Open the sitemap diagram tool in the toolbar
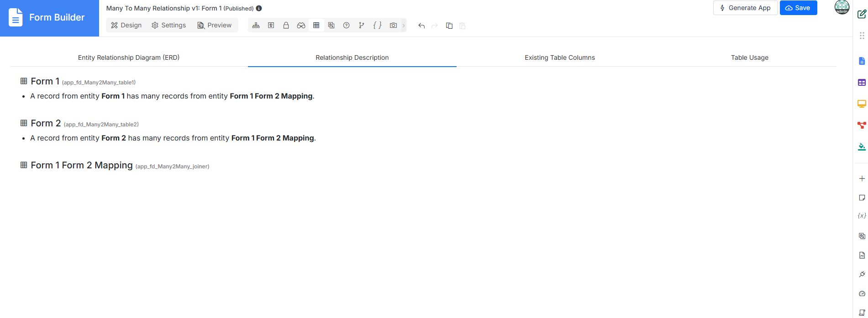The image size is (868, 318). (256, 26)
